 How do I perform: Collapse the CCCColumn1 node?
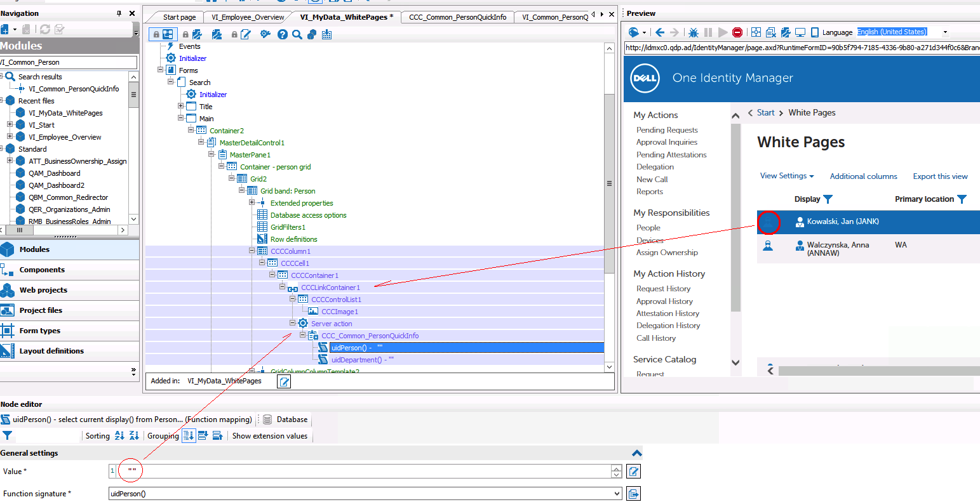tap(252, 251)
